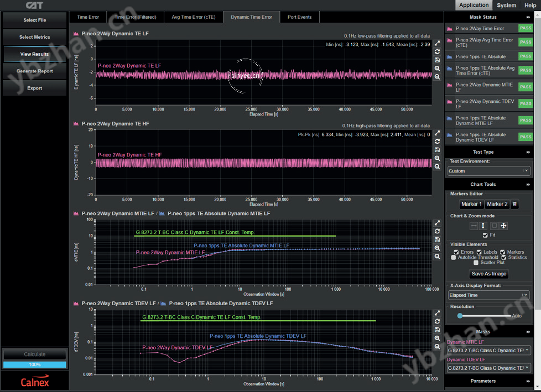Viewport: 541px width, 392px height.
Task: Save the Dynamic MTIE LF chart
Action: tap(437, 239)
